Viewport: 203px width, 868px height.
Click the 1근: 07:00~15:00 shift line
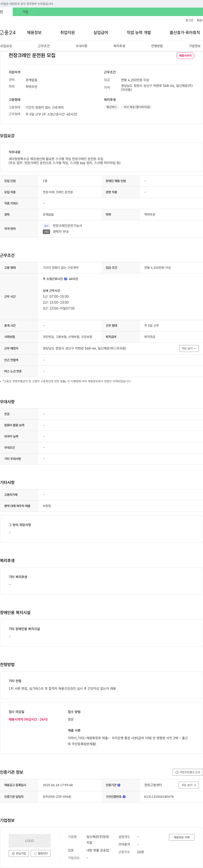(56, 296)
